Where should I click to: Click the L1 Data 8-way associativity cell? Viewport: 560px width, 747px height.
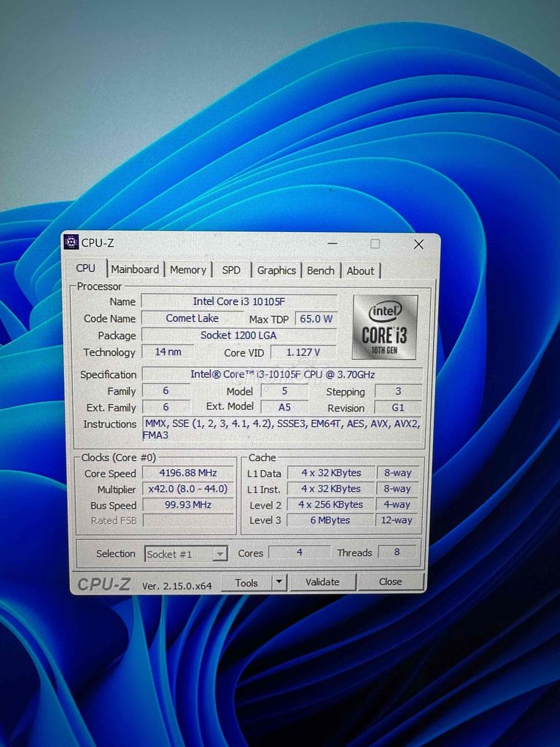pyautogui.click(x=397, y=473)
